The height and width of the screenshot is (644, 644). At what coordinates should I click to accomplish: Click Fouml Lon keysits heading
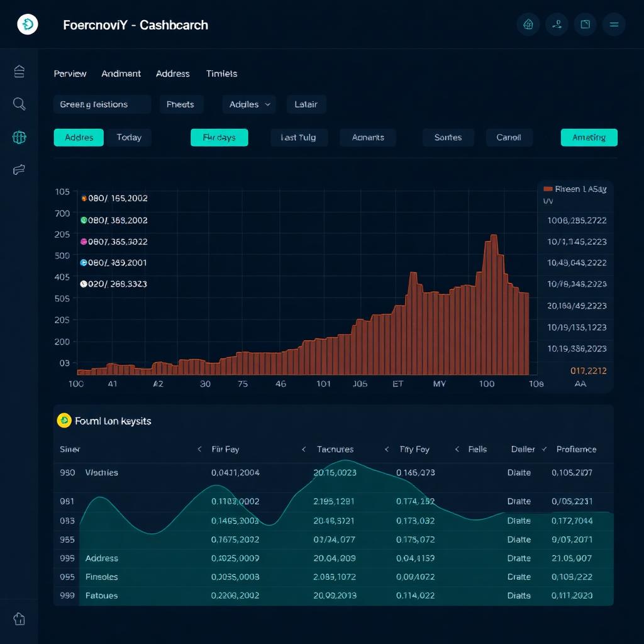click(x=113, y=421)
